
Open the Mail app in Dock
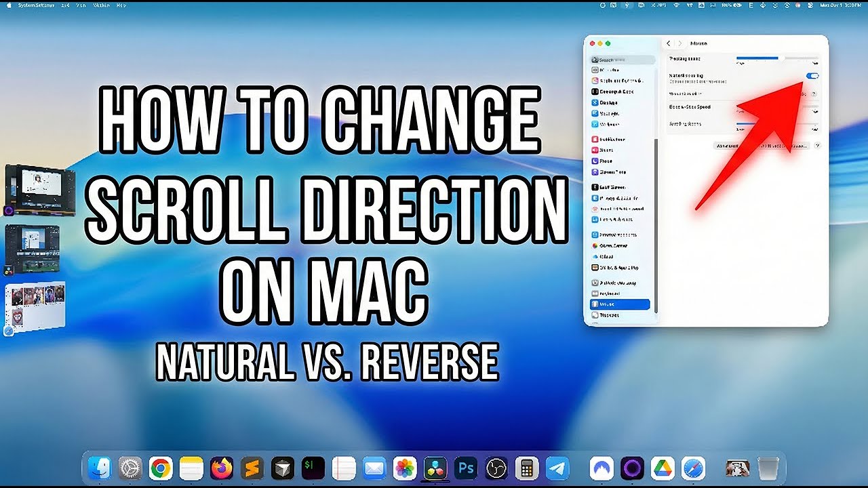pyautogui.click(x=374, y=468)
